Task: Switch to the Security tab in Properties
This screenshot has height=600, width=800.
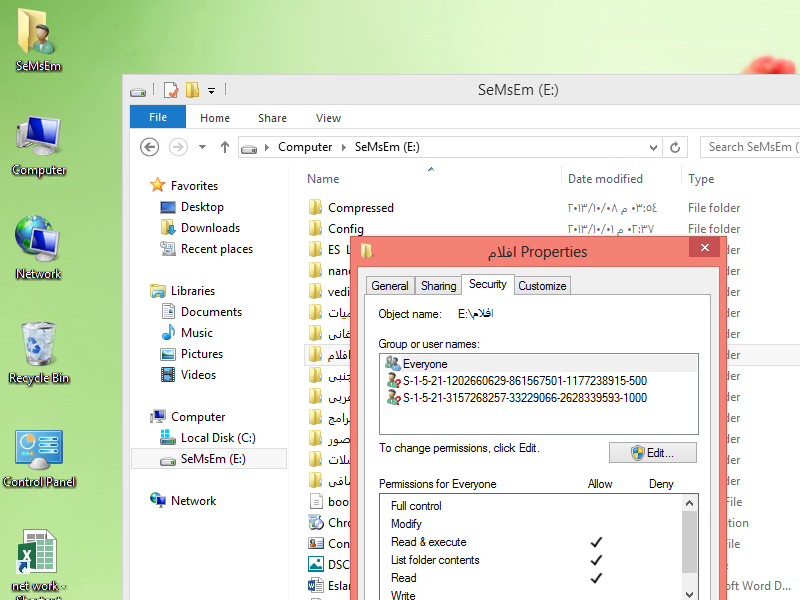Action: tap(488, 284)
